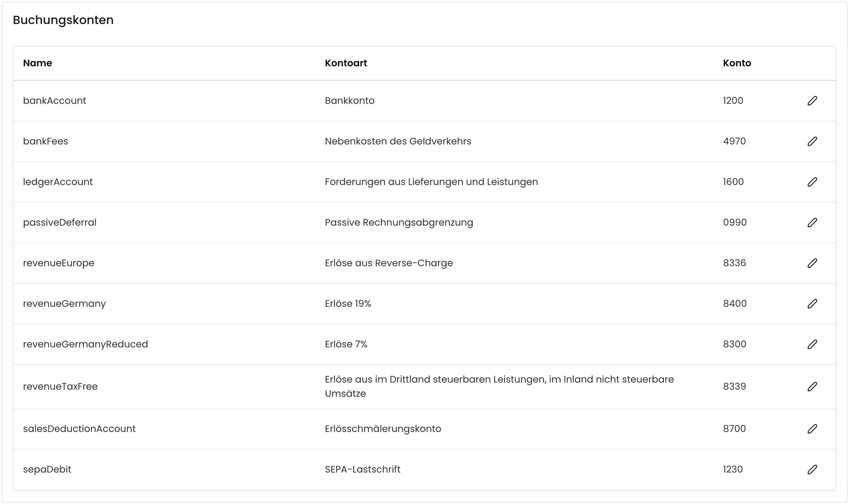Viewport: 849px width, 504px height.
Task: Click the sepaDebit edit pencil
Action: [812, 469]
